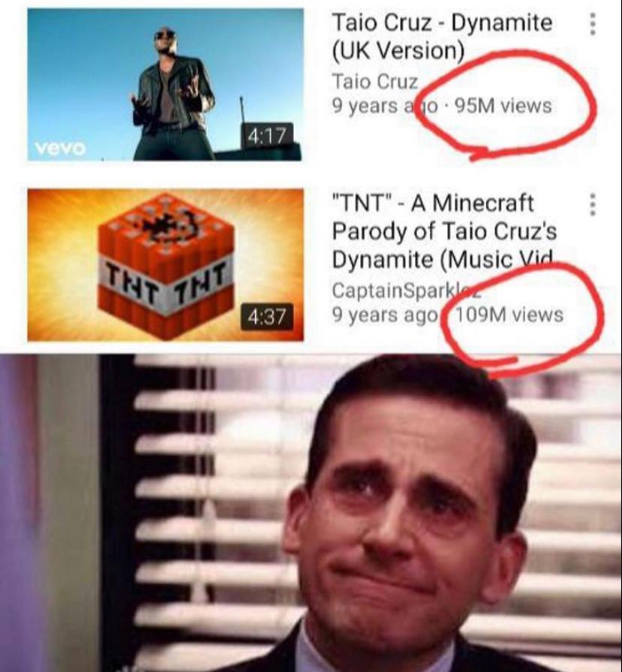This screenshot has height=672, width=622.
Task: Click the crying man reaction image
Action: coord(311,513)
